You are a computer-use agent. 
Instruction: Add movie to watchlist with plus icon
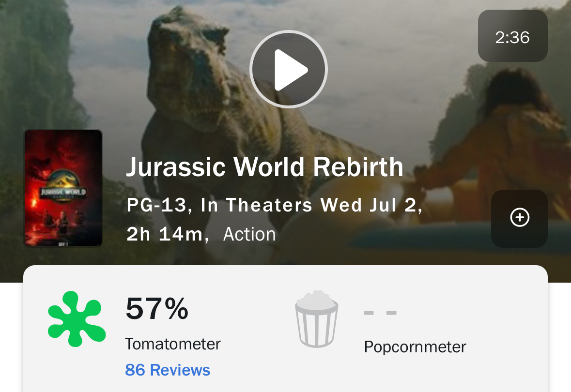tap(519, 218)
